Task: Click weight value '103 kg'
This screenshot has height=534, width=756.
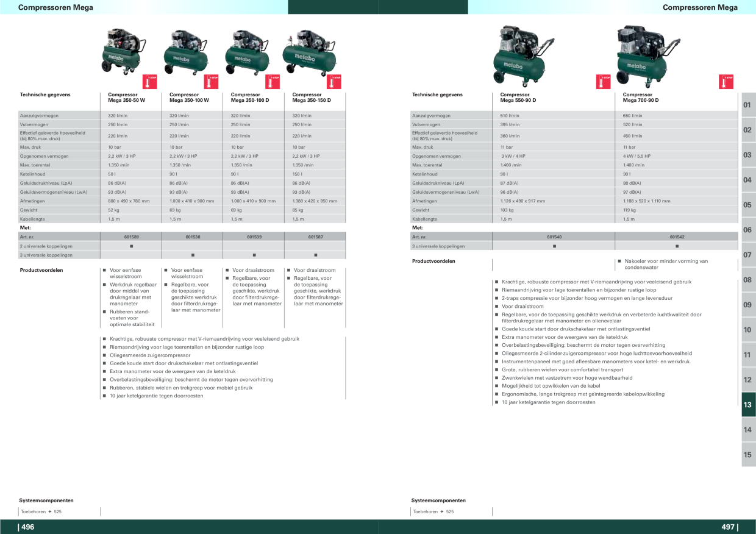Action: click(507, 210)
